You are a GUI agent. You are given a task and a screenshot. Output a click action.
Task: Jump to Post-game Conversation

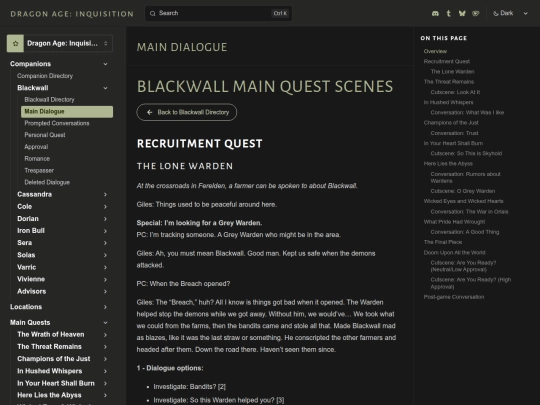coord(454,297)
